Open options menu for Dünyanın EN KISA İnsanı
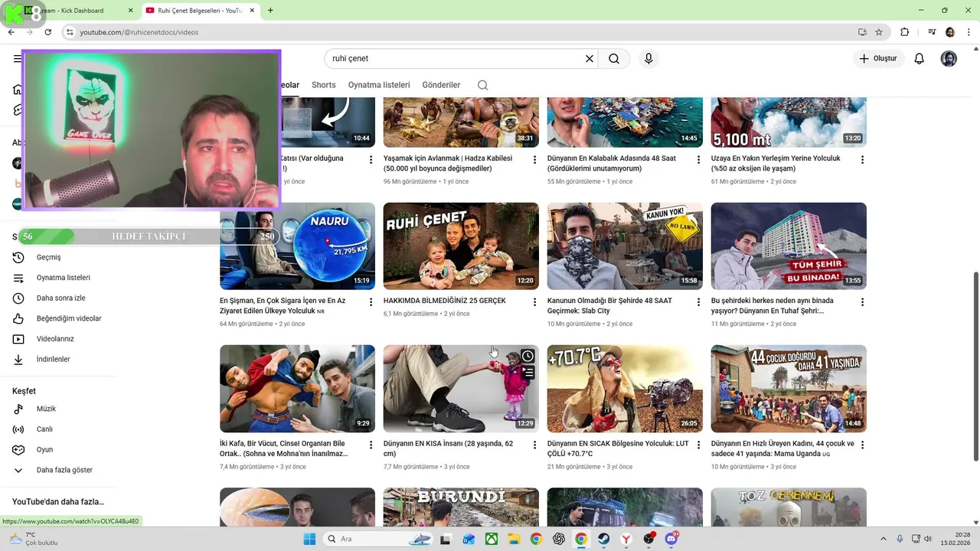980x551 pixels. click(534, 445)
